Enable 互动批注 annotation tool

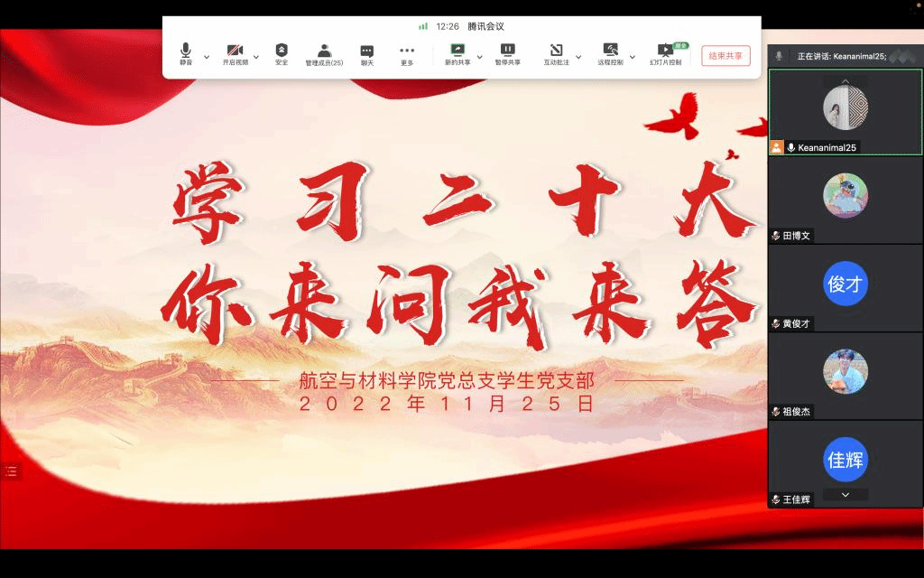click(x=556, y=54)
